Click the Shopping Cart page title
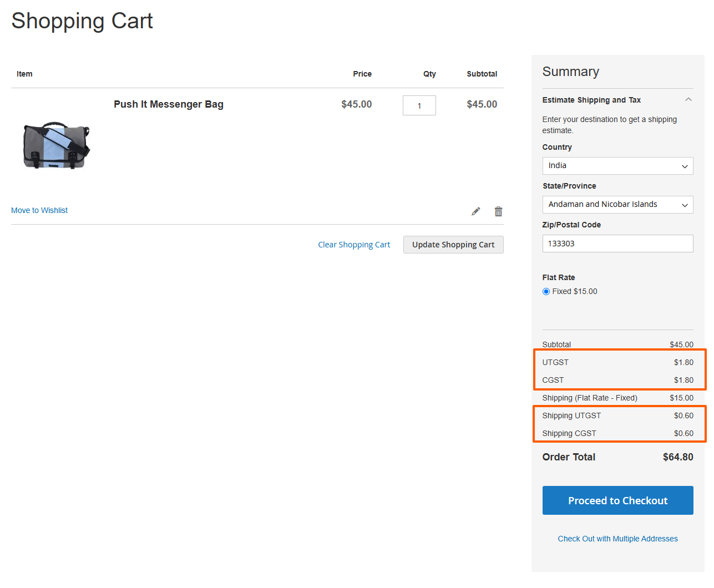Viewport: 714px width, 588px height. point(82,21)
